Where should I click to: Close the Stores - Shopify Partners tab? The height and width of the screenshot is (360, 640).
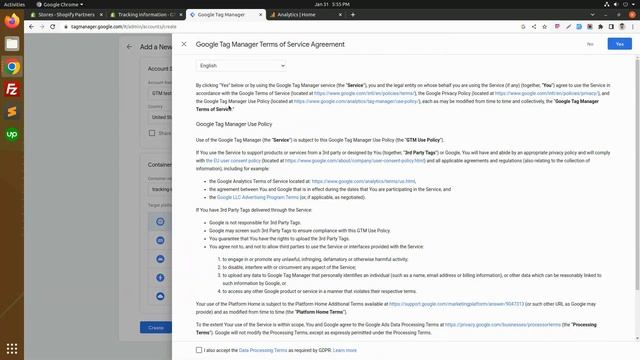(x=101, y=15)
